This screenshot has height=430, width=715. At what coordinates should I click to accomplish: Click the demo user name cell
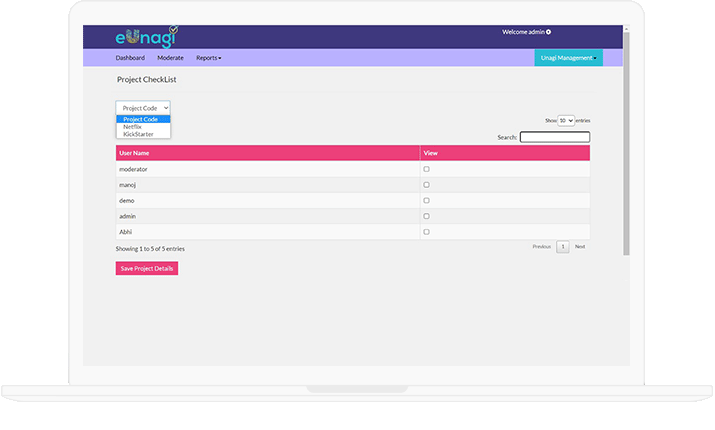coord(267,201)
